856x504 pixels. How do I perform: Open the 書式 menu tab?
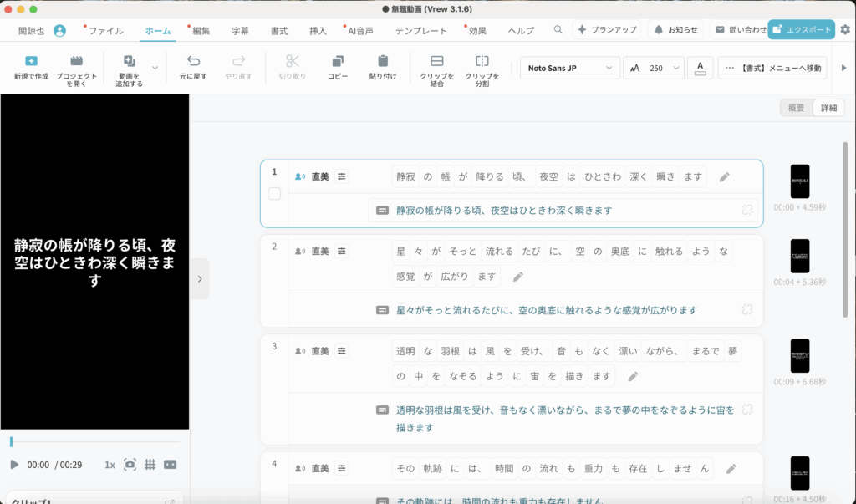pyautogui.click(x=279, y=31)
